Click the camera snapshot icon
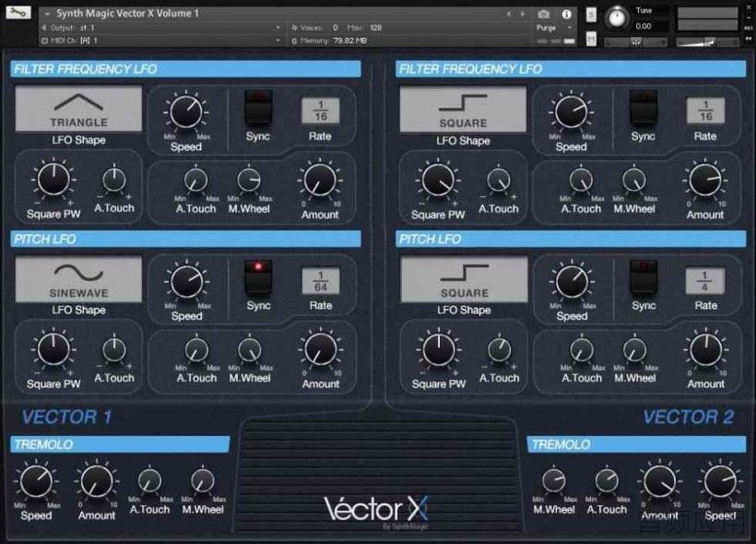 click(x=543, y=15)
